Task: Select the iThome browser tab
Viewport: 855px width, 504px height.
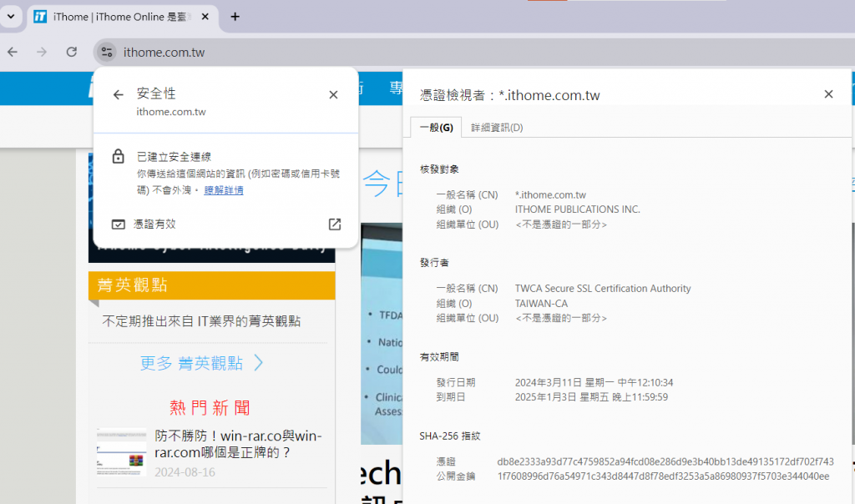Action: tap(122, 17)
